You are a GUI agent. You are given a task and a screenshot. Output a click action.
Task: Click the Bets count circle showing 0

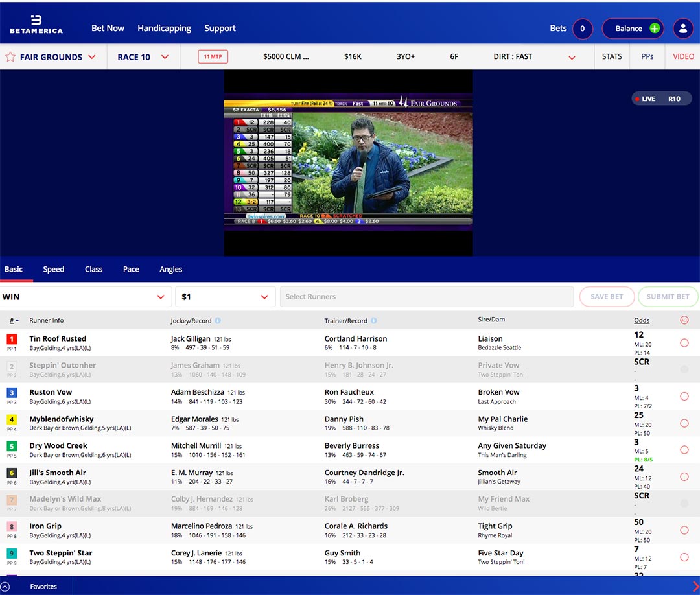[582, 29]
